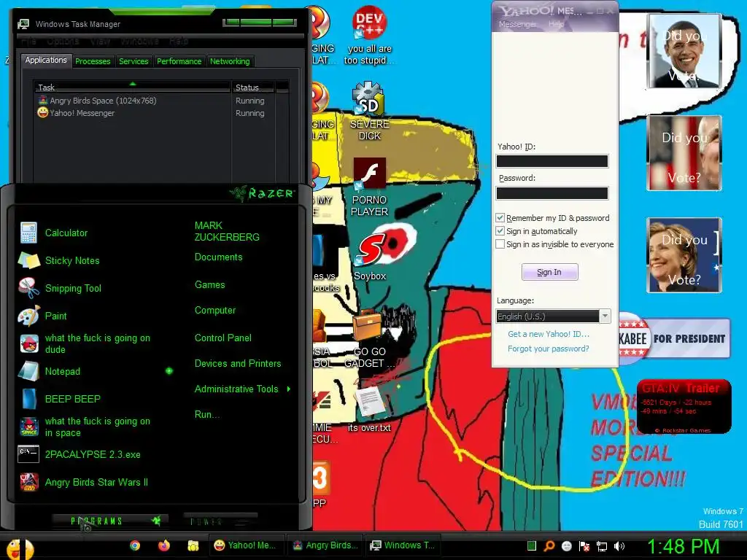The height and width of the screenshot is (560, 747).
Task: Open Control Panel from the Start menu
Action: click(223, 338)
